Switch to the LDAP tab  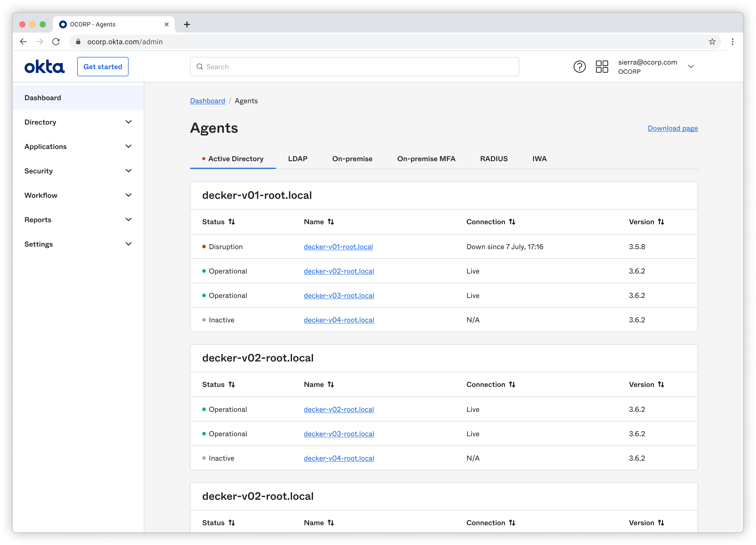(x=298, y=159)
